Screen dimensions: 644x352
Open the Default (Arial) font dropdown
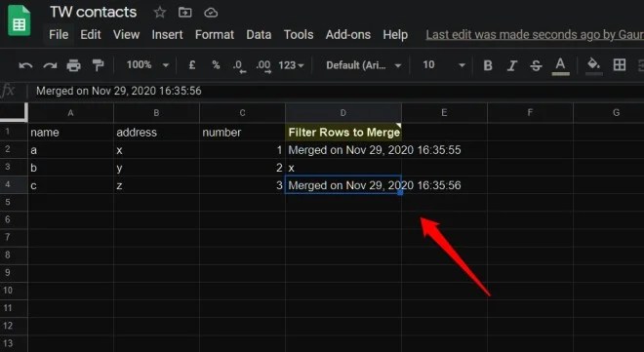(x=364, y=65)
